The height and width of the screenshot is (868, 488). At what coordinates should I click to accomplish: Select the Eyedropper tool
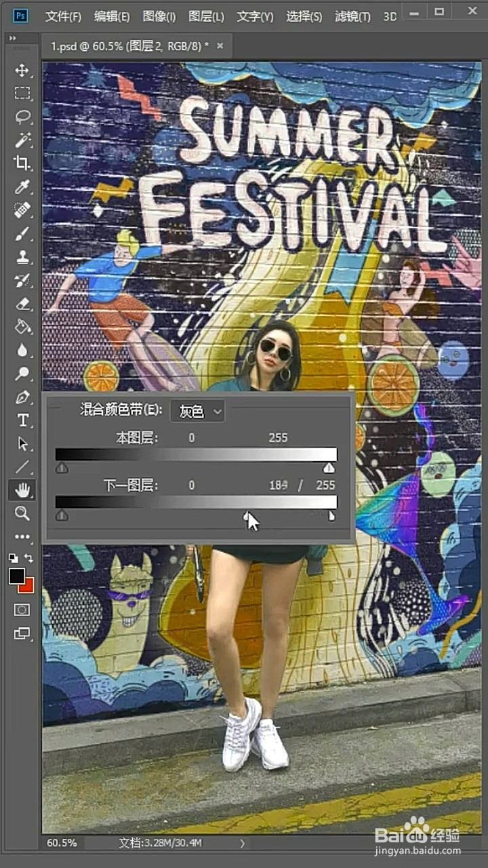tap(22, 186)
